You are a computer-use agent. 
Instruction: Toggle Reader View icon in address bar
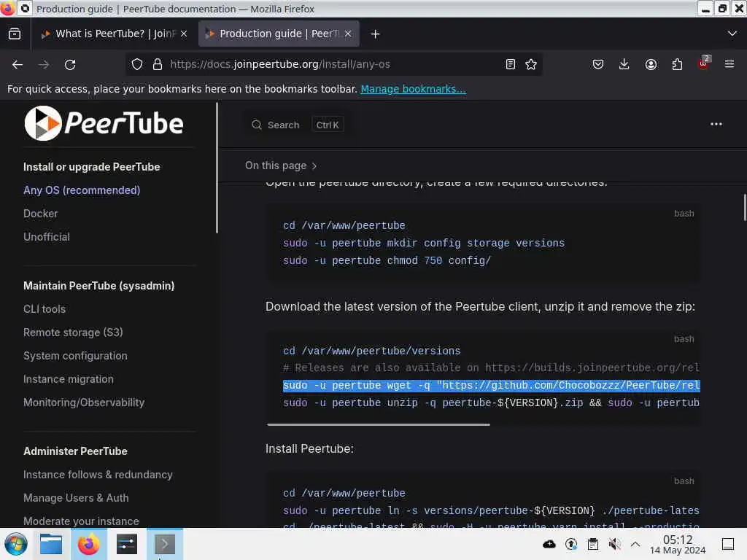click(x=510, y=64)
